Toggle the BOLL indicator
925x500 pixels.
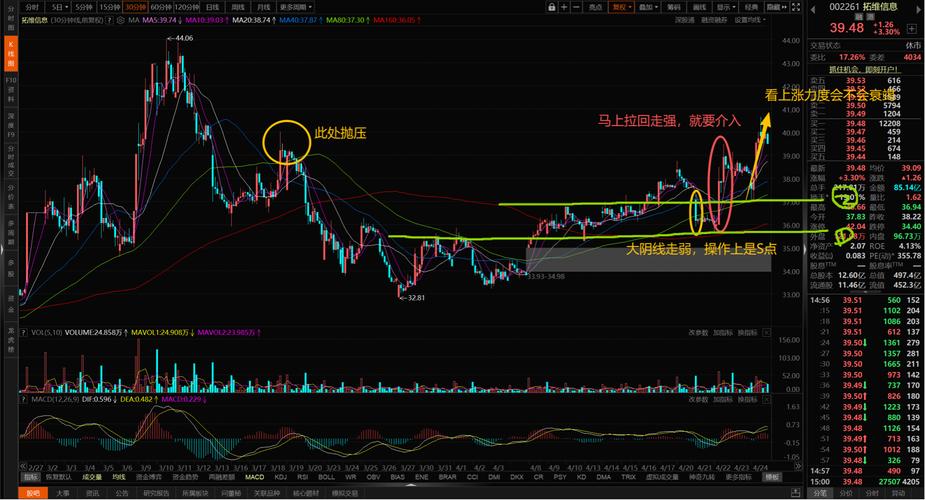pos(326,477)
